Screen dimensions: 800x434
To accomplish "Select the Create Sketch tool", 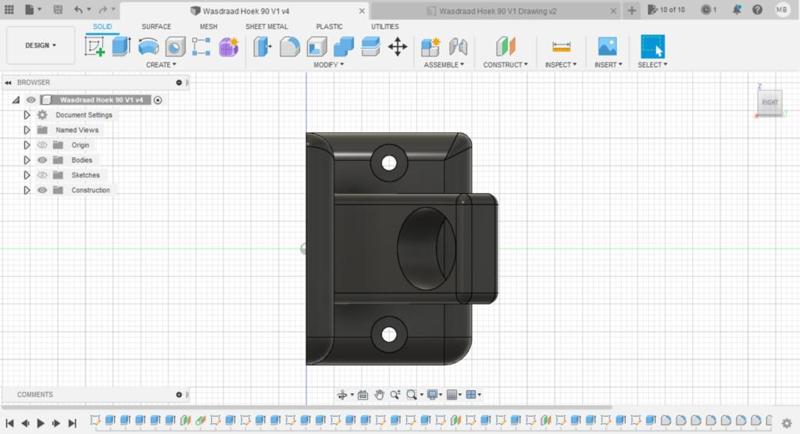I will point(95,46).
